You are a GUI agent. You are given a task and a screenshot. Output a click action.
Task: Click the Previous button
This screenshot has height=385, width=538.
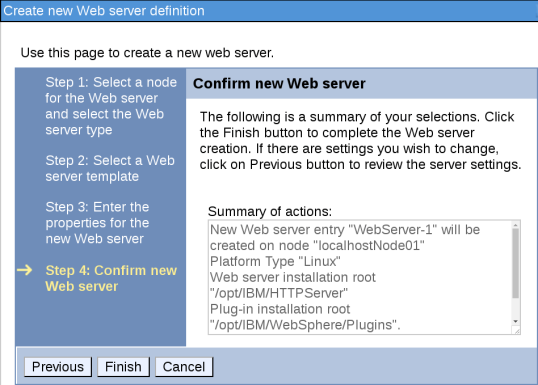point(58,367)
